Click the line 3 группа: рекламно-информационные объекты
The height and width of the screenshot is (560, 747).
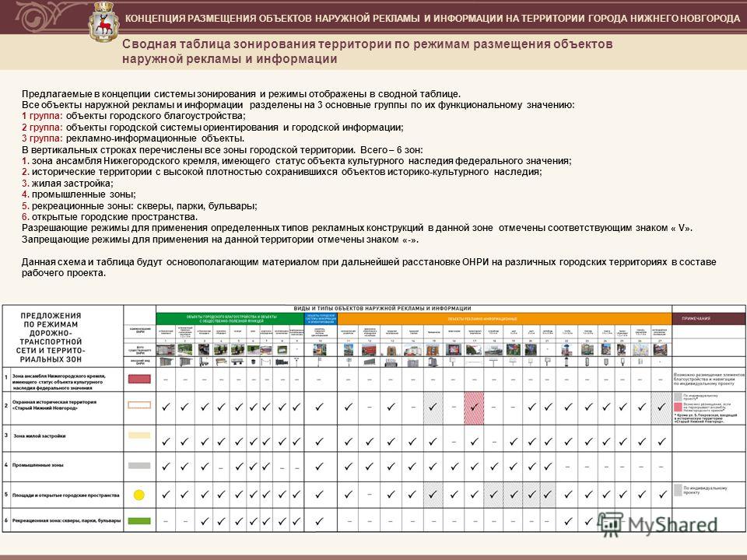pyautogui.click(x=133, y=138)
